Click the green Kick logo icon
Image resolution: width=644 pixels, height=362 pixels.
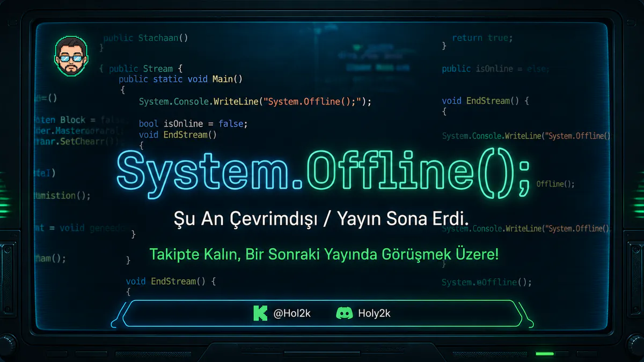[260, 313]
